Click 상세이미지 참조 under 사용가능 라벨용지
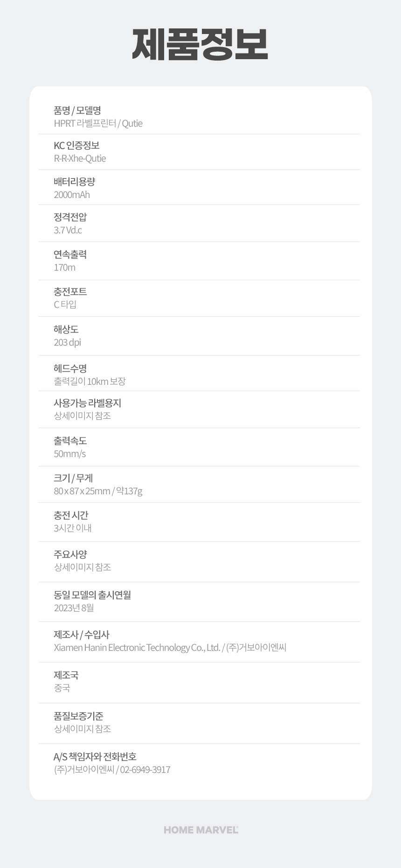 click(x=83, y=416)
